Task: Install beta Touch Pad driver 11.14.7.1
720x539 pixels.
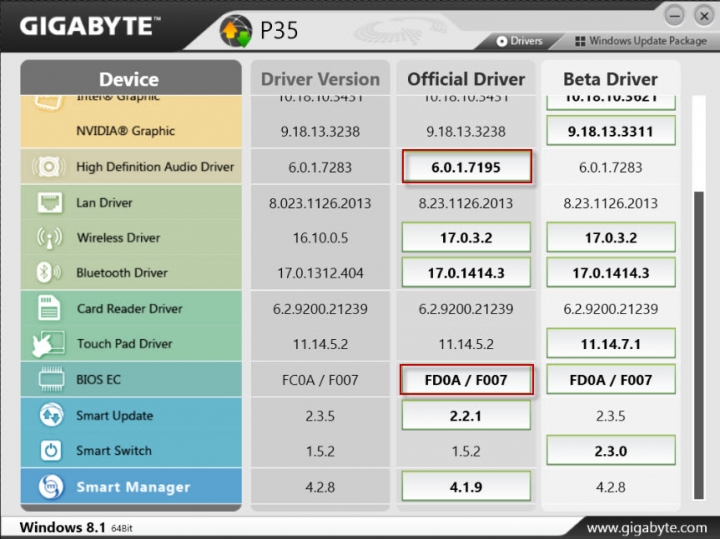Action: point(611,343)
